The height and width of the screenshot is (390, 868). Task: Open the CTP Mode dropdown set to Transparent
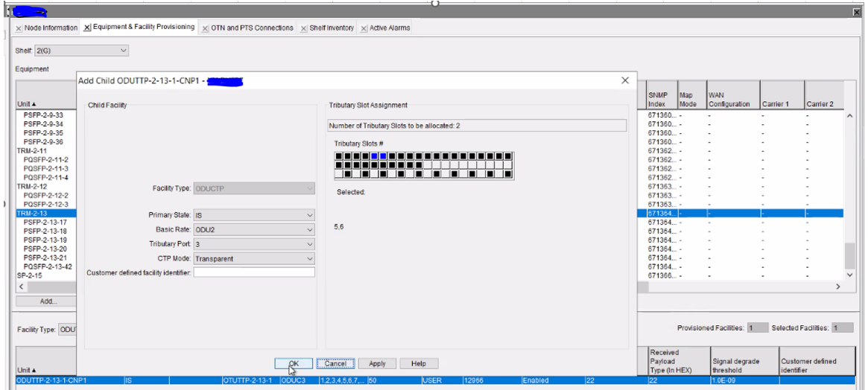pyautogui.click(x=254, y=258)
